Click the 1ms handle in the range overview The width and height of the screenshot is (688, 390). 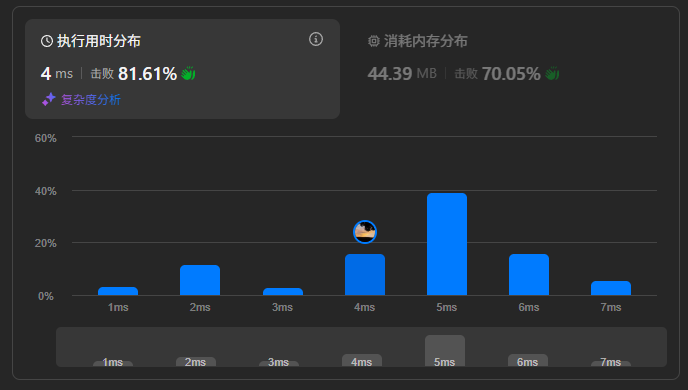(x=113, y=363)
